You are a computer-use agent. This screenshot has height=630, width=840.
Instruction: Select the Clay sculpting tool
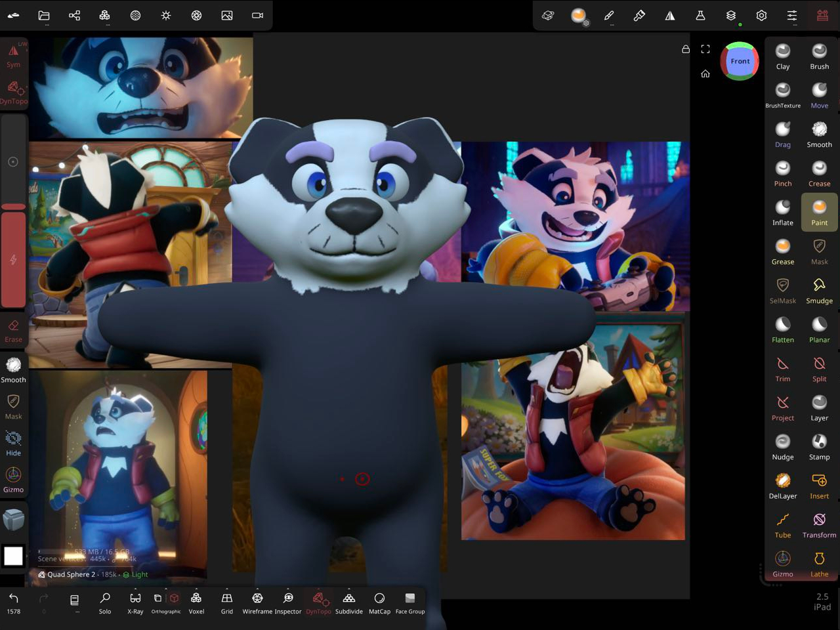tap(782, 56)
